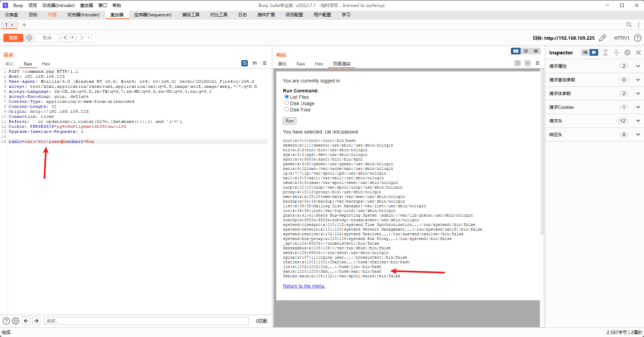Image resolution: width=644 pixels, height=337 pixels.
Task: Open Inspector settings gear
Action: pos(627,52)
